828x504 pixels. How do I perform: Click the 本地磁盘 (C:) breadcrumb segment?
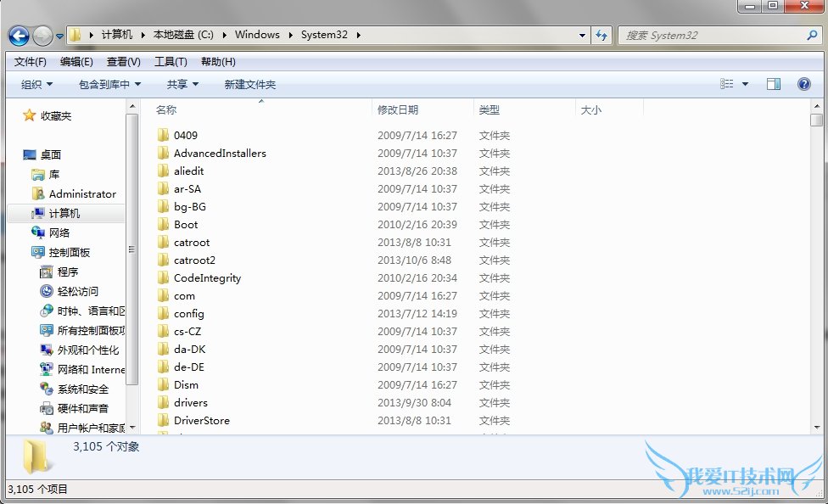click(183, 35)
